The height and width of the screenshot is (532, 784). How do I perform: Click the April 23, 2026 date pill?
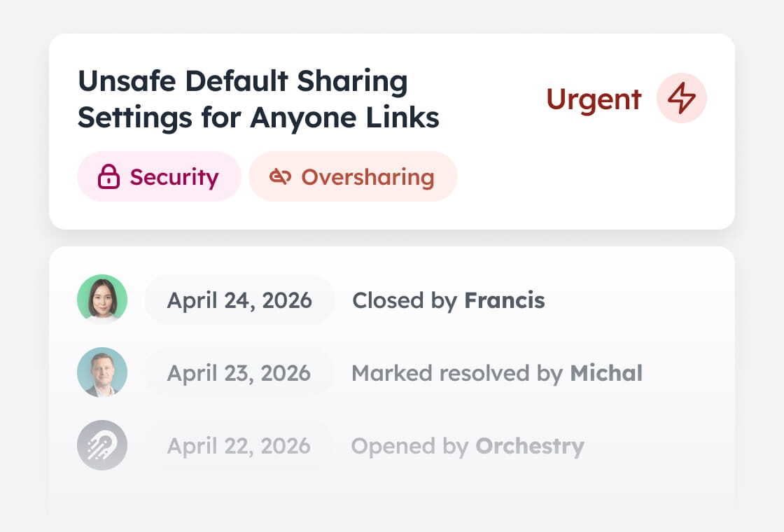click(239, 373)
